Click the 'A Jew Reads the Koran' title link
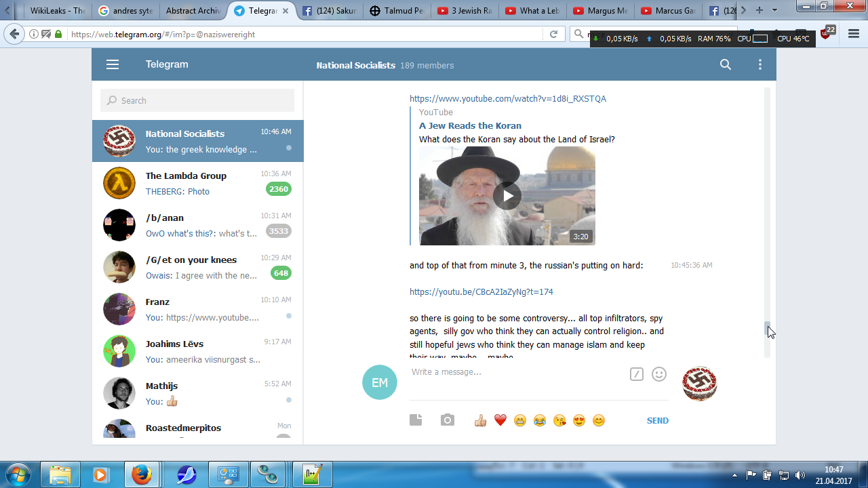 (x=470, y=125)
